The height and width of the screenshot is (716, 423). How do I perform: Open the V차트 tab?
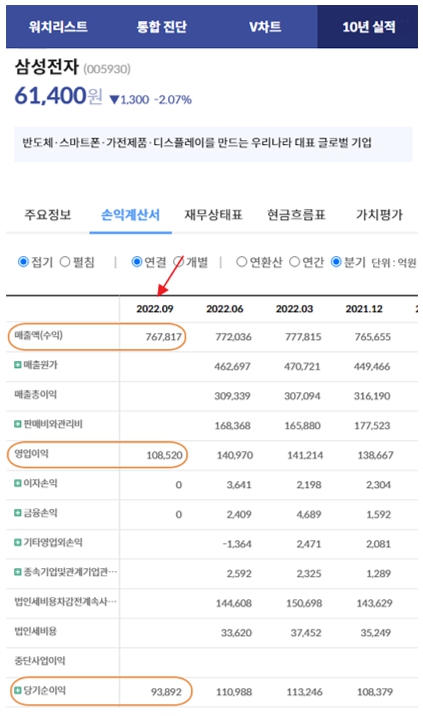[265, 26]
